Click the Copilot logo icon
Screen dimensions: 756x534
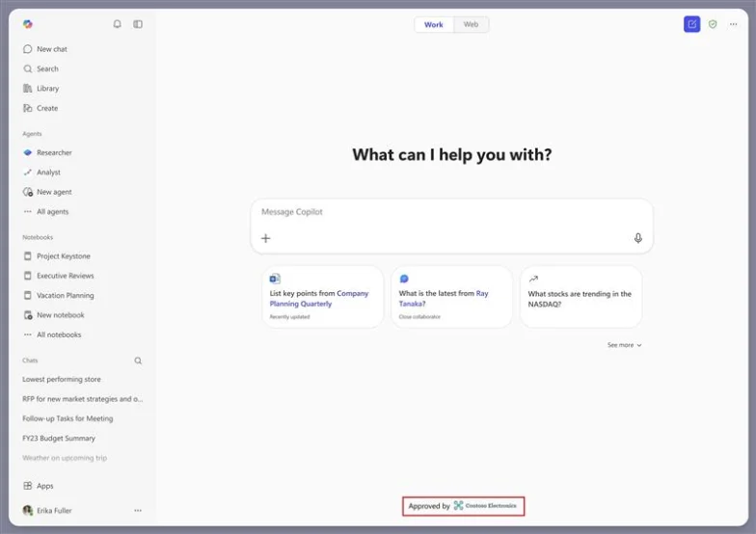[27, 24]
